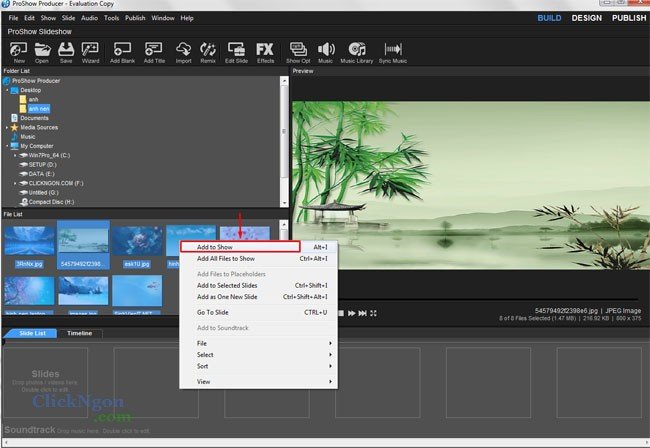Open the Music Library

[357, 53]
